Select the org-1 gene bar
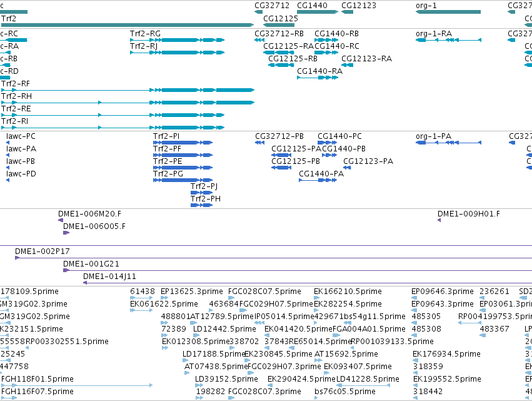 click(x=448, y=12)
